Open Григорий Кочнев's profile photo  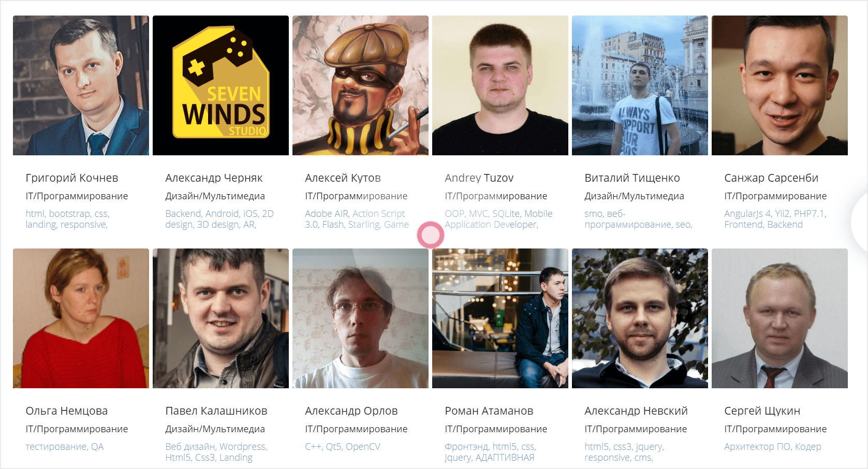(x=81, y=85)
